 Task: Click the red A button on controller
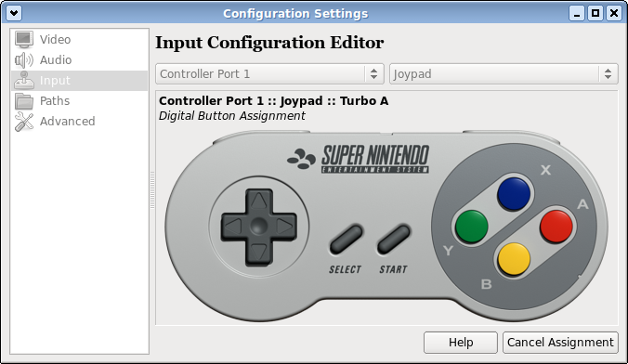pos(556,227)
